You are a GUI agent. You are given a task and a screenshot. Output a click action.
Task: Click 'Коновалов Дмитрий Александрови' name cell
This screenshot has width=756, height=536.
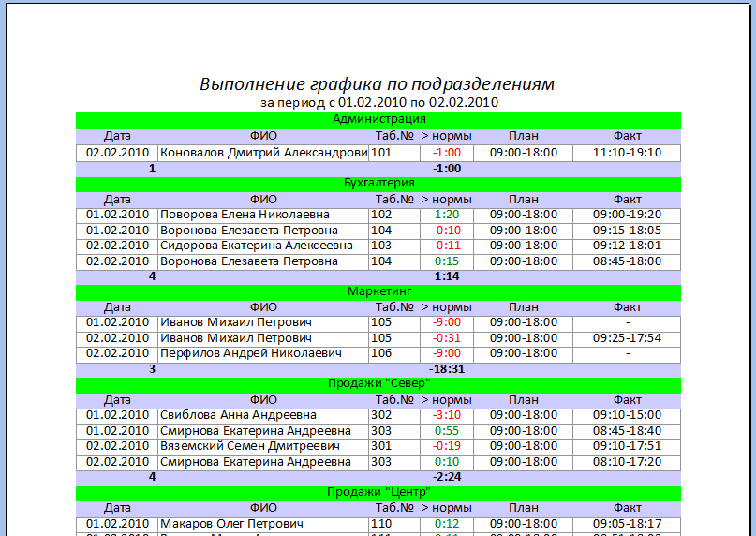point(263,153)
